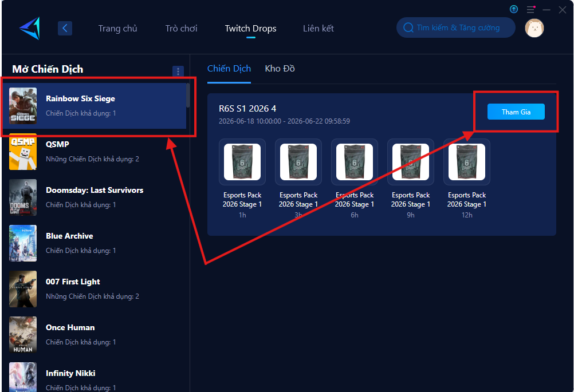The width and height of the screenshot is (574, 392).
Task: Click the 007 First Light cover thumbnail
Action: click(x=23, y=289)
